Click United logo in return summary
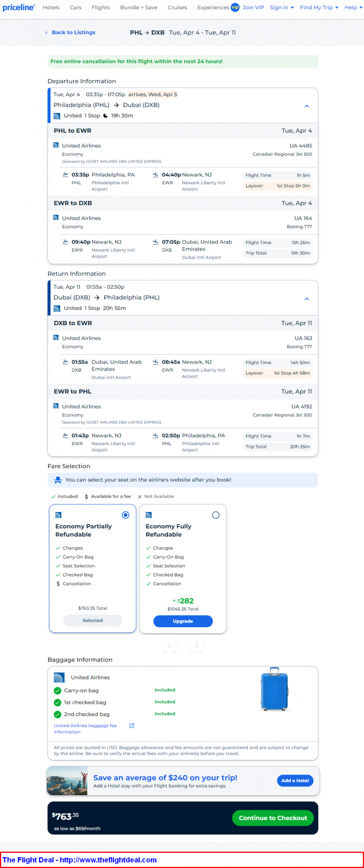Screen dimensions: 364x868 pos(57,308)
